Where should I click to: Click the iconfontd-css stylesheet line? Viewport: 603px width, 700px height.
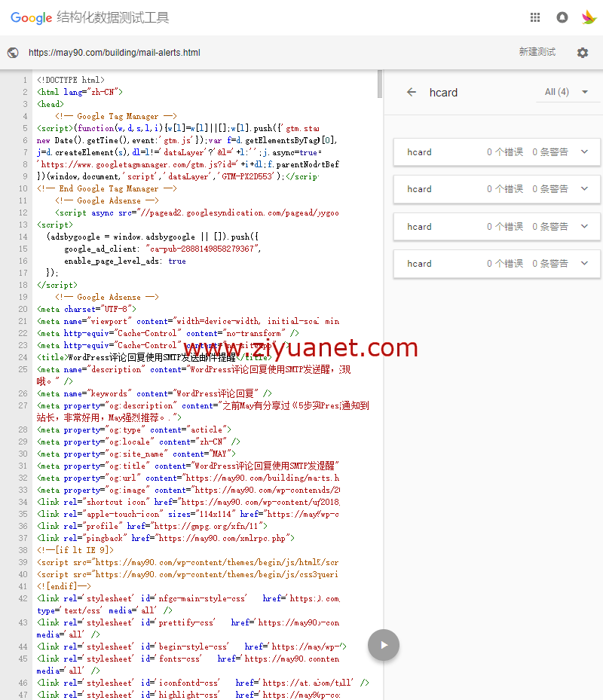tap(203, 683)
